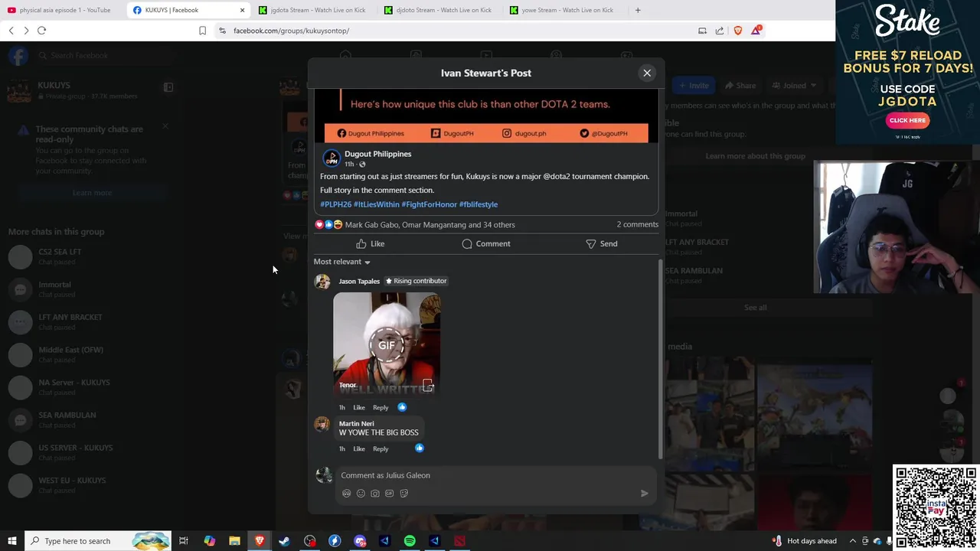Open a new browser tab
The image size is (980, 551).
638,10
